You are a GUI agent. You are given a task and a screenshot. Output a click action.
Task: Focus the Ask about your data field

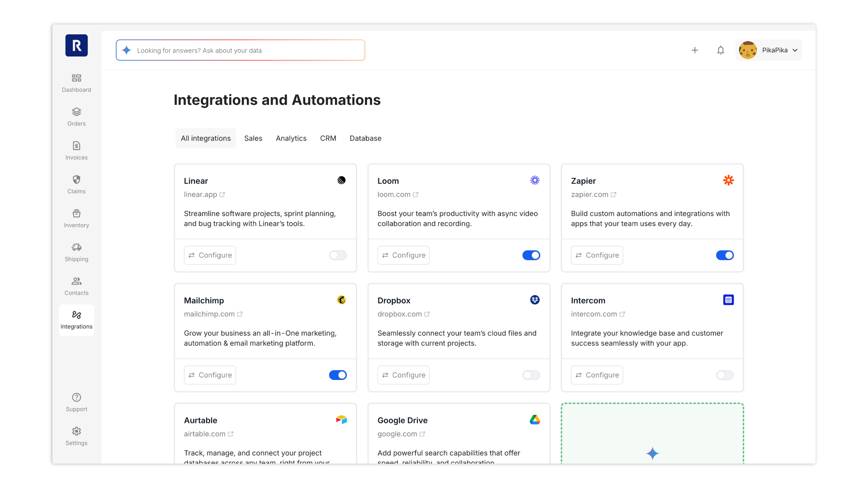click(241, 50)
